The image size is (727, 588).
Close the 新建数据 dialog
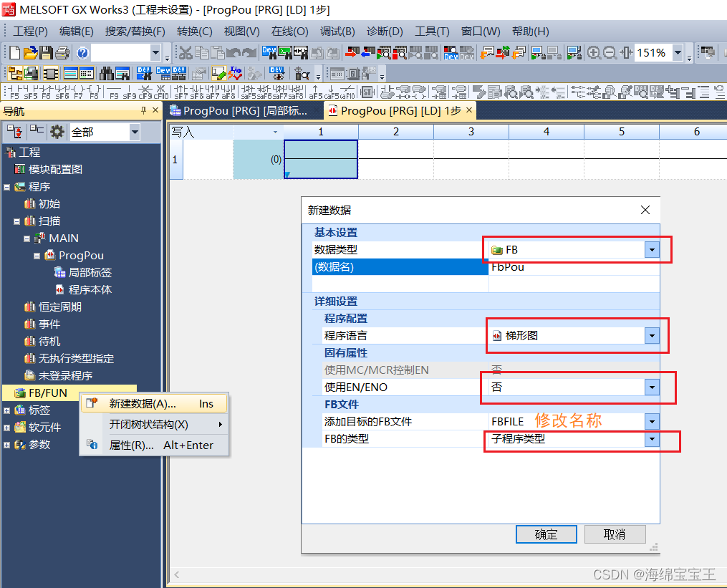(x=645, y=210)
